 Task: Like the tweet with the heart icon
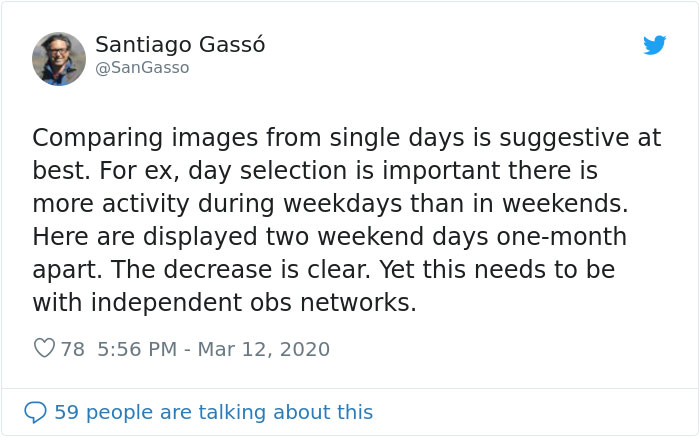coord(44,348)
